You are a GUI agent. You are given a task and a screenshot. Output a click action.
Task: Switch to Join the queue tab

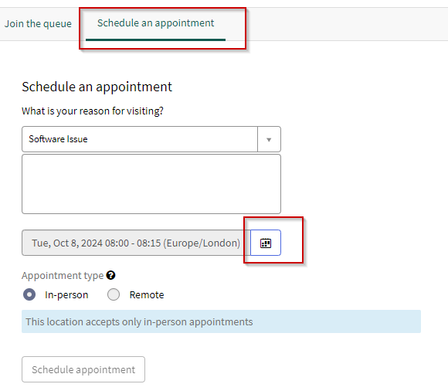(38, 24)
